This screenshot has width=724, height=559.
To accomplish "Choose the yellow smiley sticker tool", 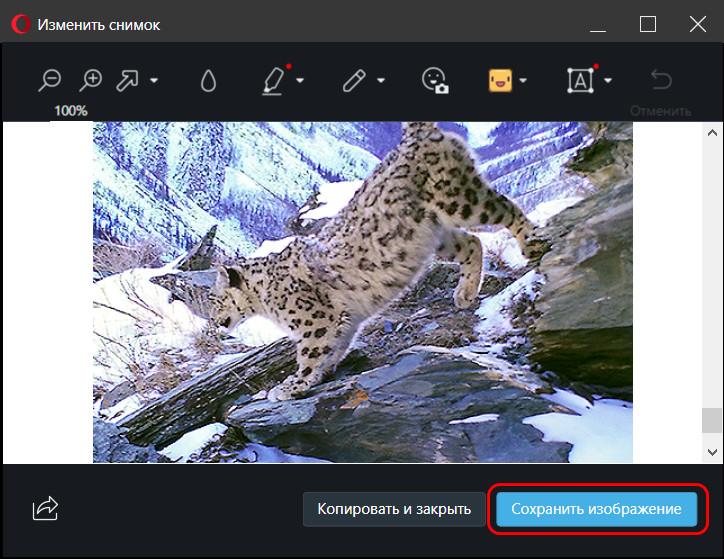I will coord(501,81).
